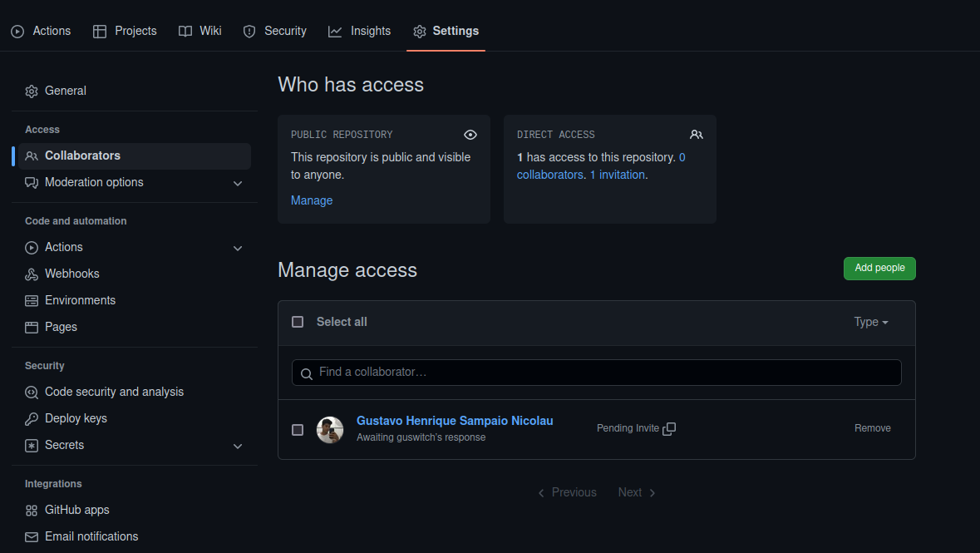Click the Security shield icon in top navigation
The image size is (980, 553).
click(x=249, y=32)
